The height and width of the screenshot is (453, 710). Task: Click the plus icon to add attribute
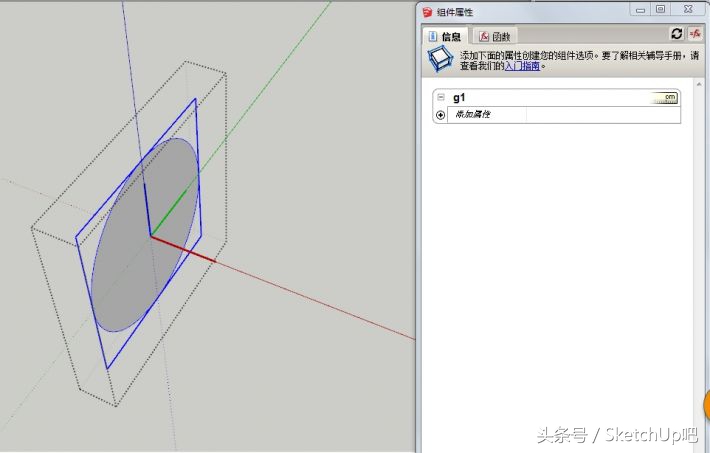pos(440,115)
